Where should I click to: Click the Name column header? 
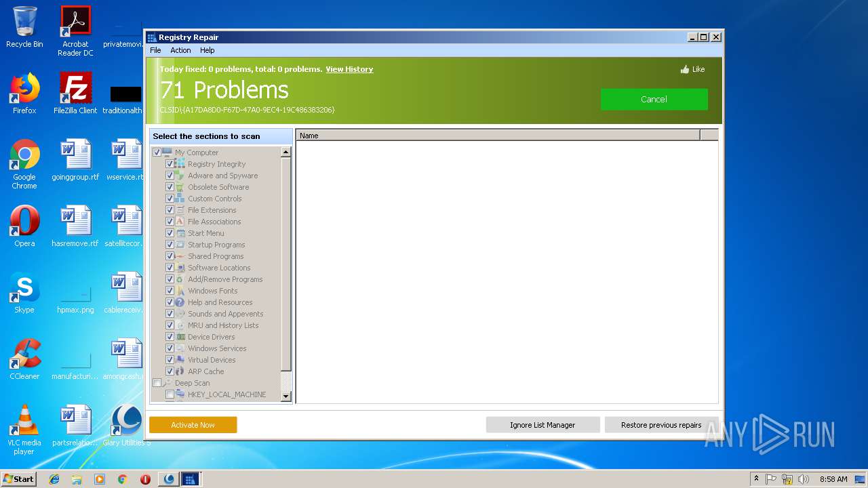pos(498,136)
